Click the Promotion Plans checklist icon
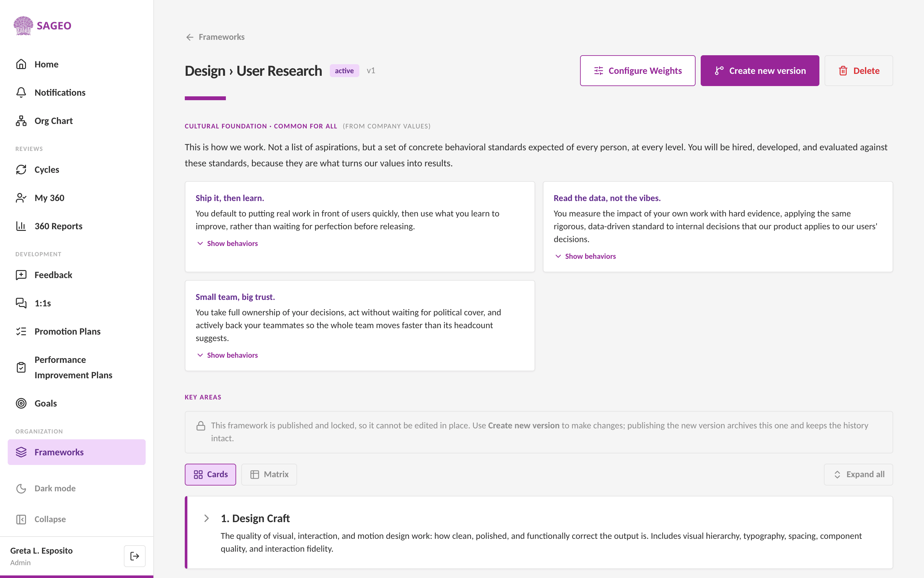924x578 pixels. [21, 331]
